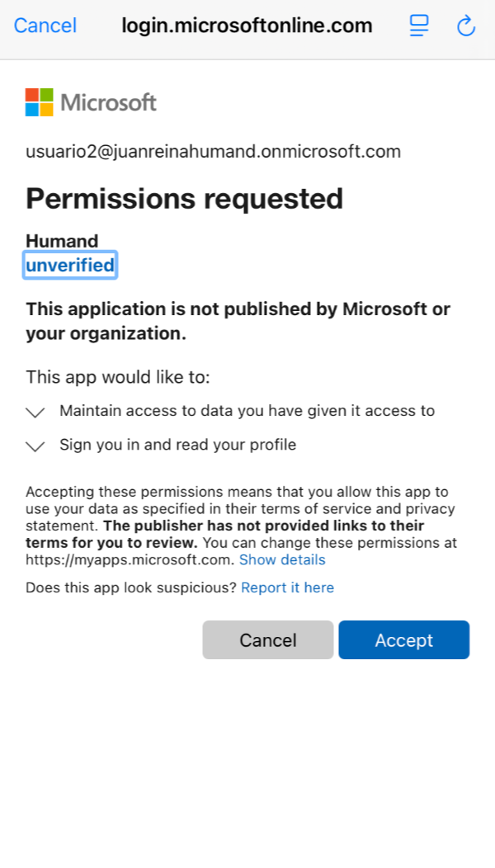Reload the Microsoft login page
Image resolution: width=495 pixels, height=868 pixels.
coord(466,26)
